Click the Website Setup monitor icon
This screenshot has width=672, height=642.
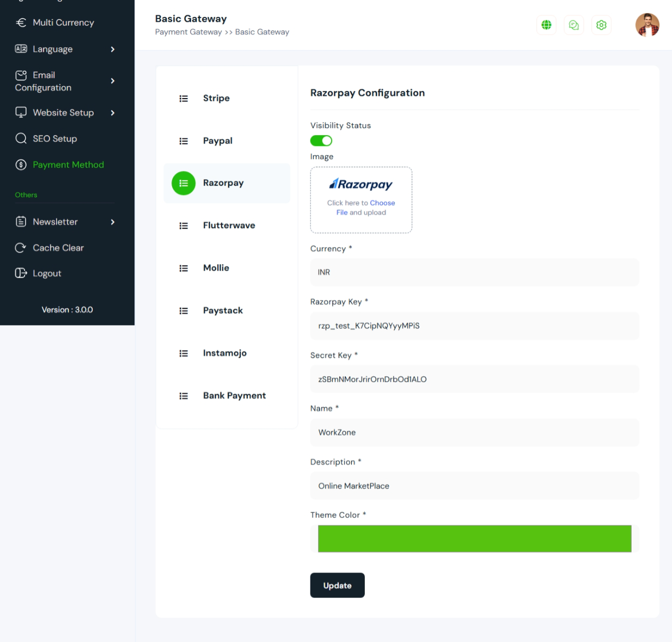pyautogui.click(x=21, y=112)
